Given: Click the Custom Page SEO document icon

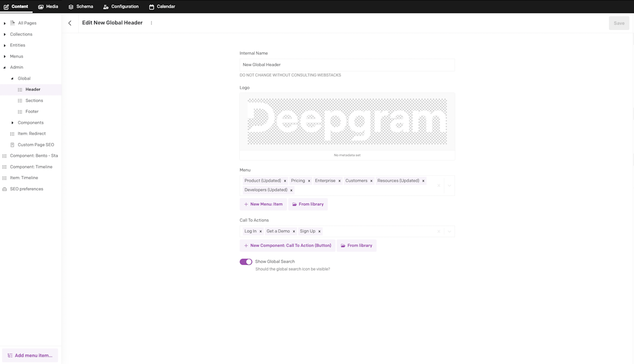Looking at the screenshot, I should [12, 145].
